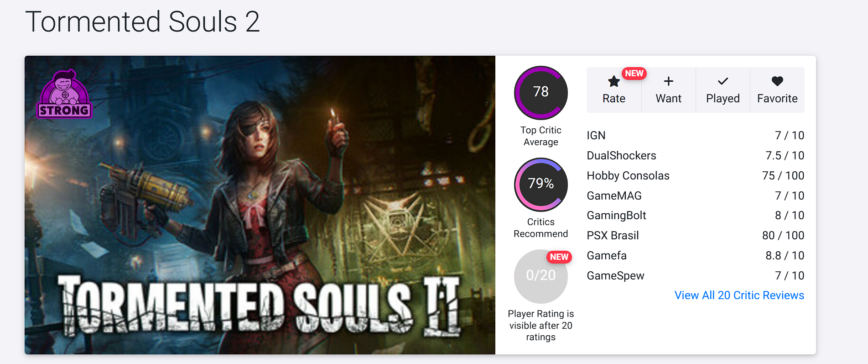Click the Tormented Souls II cover image
This screenshot has height=364, width=868.
(260, 206)
